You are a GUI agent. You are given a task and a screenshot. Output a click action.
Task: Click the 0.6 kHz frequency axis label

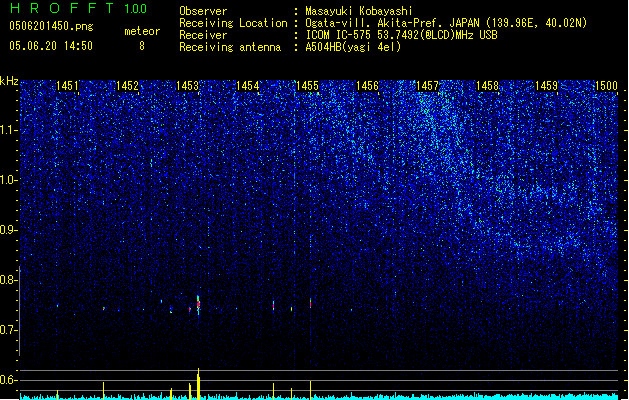click(x=8, y=380)
